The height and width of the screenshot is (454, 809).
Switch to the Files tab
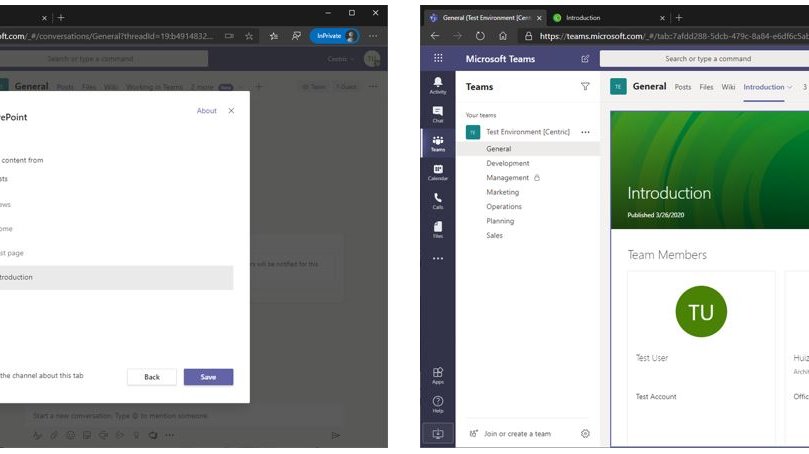(x=706, y=87)
